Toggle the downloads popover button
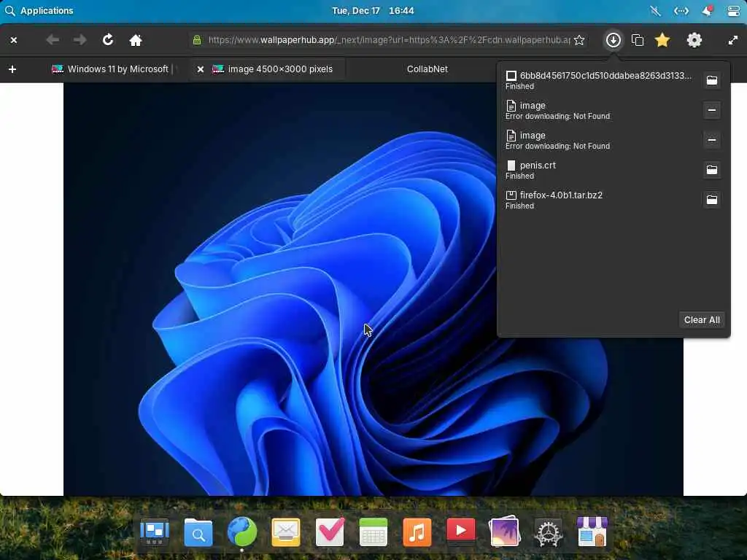The width and height of the screenshot is (747, 560). click(613, 40)
